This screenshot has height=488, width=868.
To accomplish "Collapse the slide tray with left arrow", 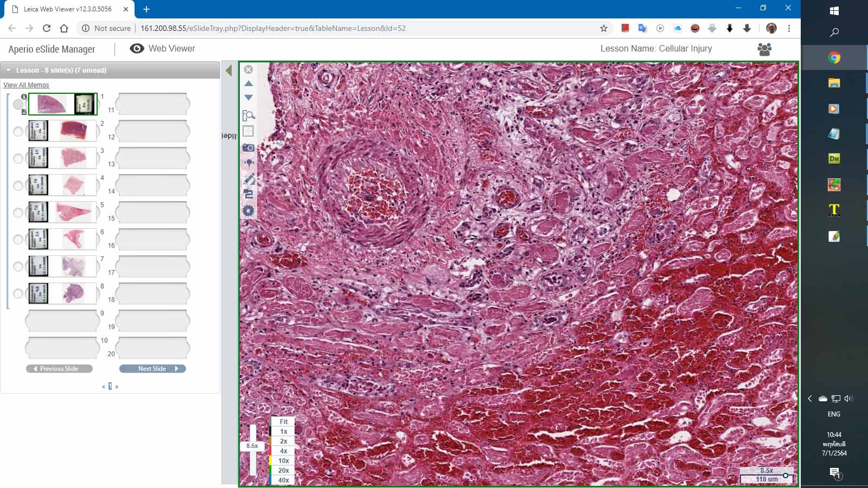I will pos(229,70).
